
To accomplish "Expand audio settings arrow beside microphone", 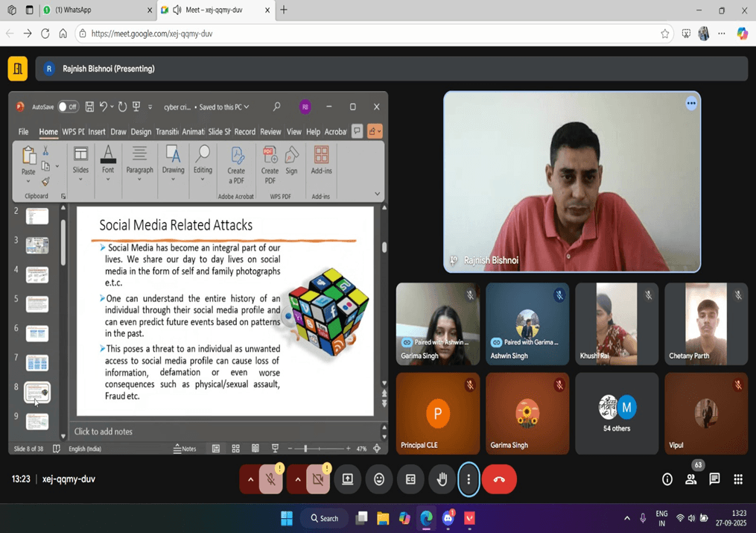I will pyautogui.click(x=250, y=479).
